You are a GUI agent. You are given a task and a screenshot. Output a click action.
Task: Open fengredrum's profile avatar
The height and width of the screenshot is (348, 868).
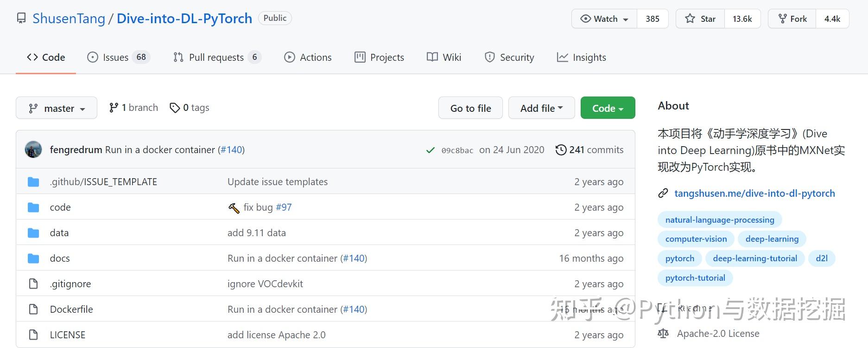[x=33, y=150]
